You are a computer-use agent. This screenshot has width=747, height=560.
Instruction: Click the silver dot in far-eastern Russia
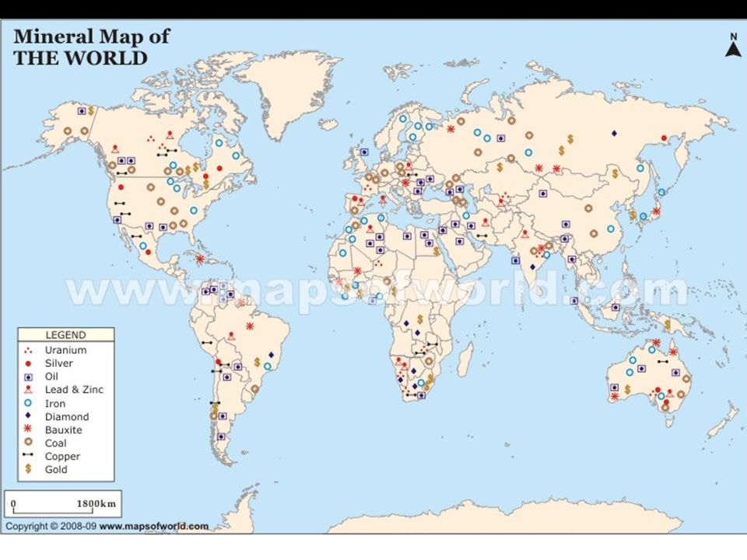tap(664, 138)
